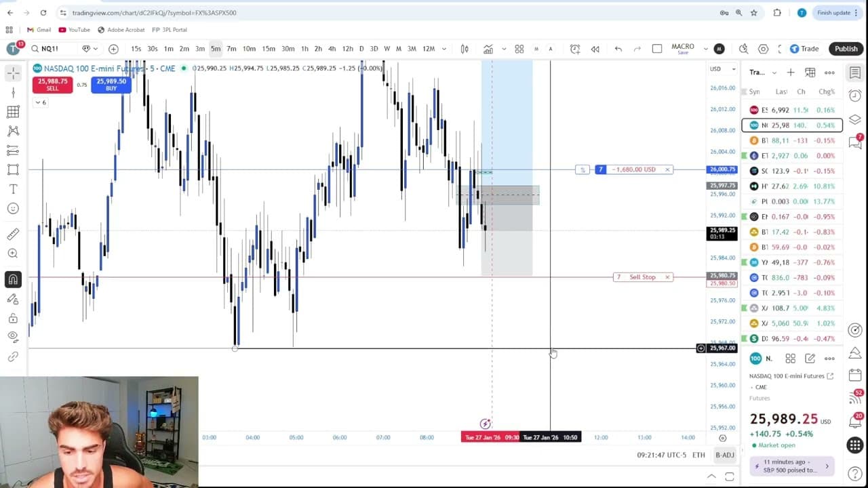Screen dimensions: 868x488
Task: Open the Fibonacci and Gann tools
Action: coord(13,112)
